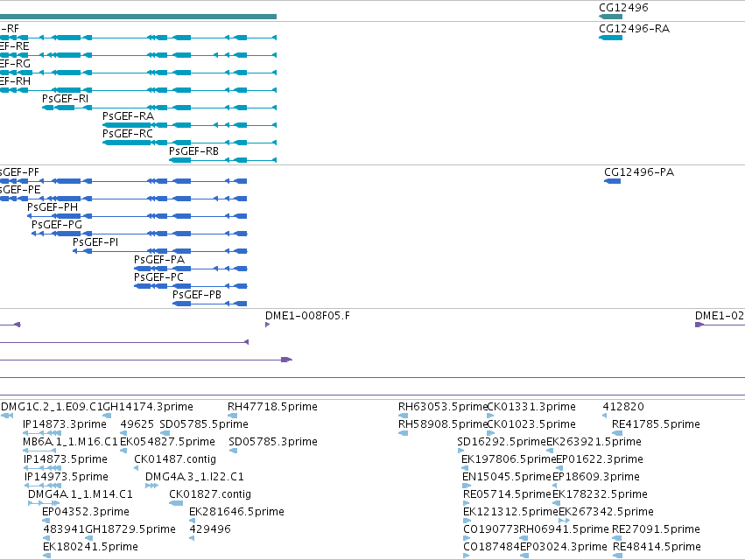The image size is (745, 560).
Task: Select the CG12496 gene label
Action: 623,8
